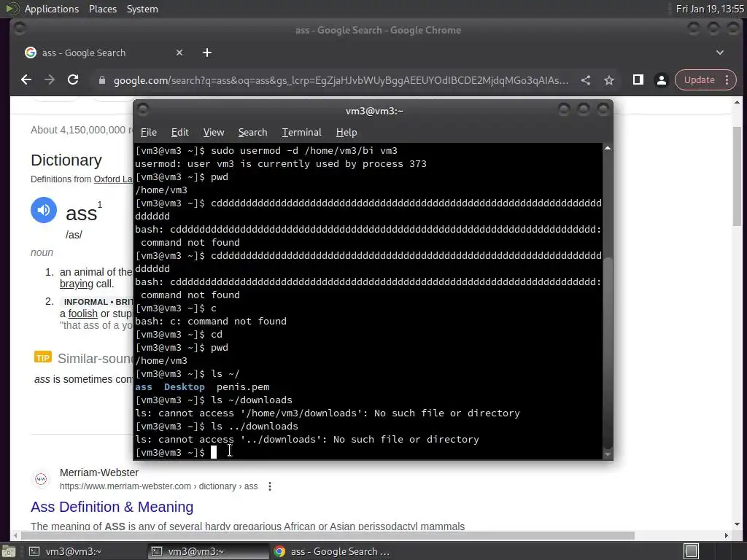Click the terminal scrollbar thumb
The height and width of the screenshot is (560, 747).
[x=608, y=352]
